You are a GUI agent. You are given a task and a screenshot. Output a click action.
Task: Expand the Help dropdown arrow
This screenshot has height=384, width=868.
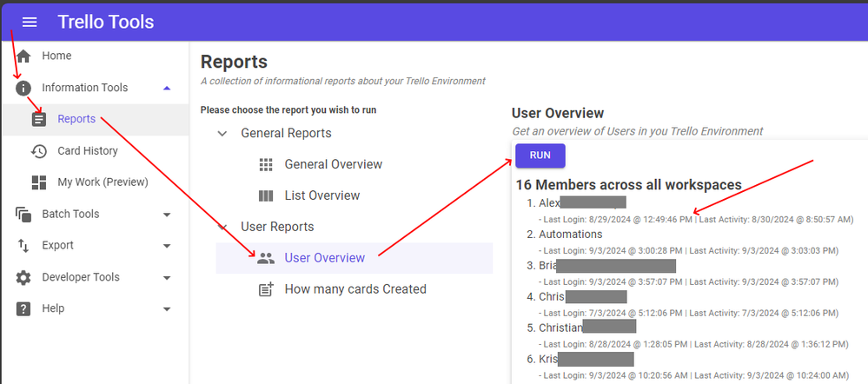167,309
